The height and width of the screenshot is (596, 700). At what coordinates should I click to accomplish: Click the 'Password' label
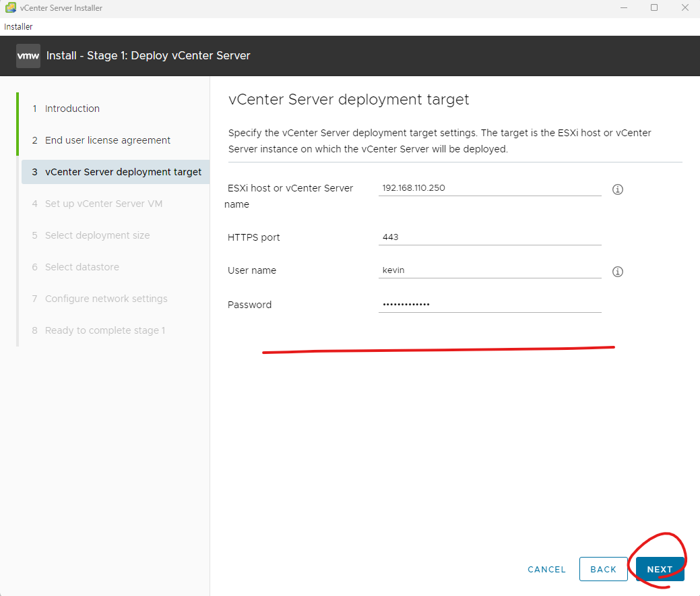coord(249,305)
